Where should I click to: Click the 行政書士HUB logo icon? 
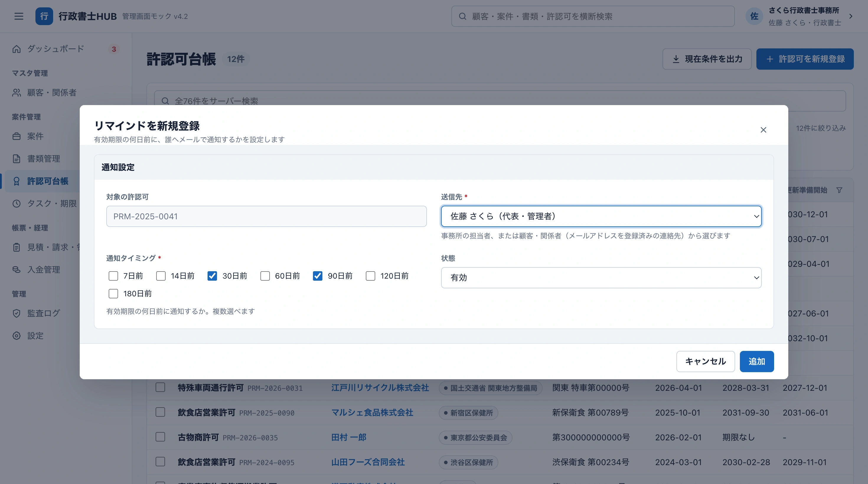click(x=44, y=16)
